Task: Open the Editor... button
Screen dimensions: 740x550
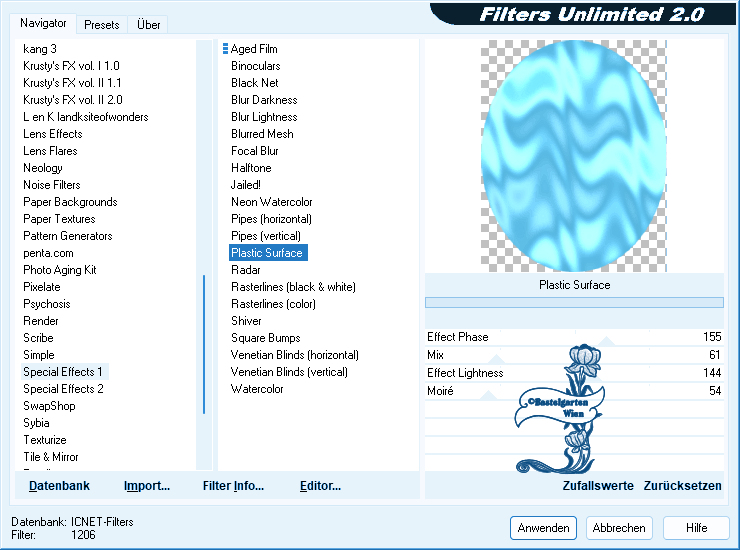Action: (x=320, y=486)
